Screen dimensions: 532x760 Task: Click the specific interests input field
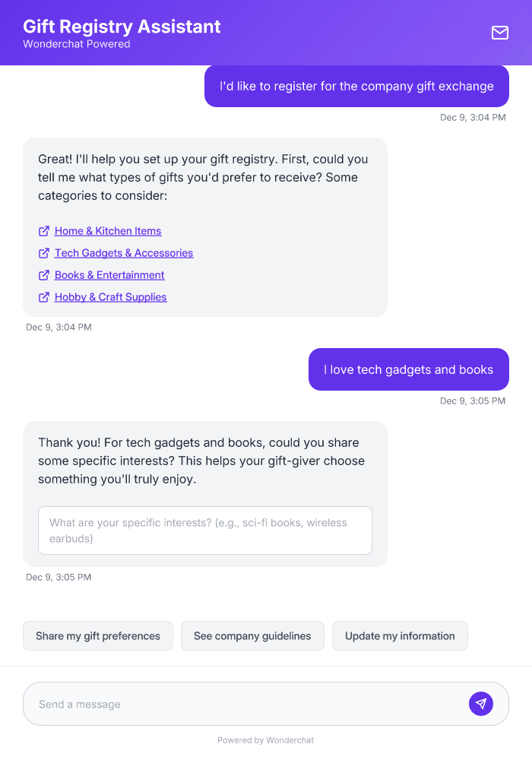click(x=205, y=530)
